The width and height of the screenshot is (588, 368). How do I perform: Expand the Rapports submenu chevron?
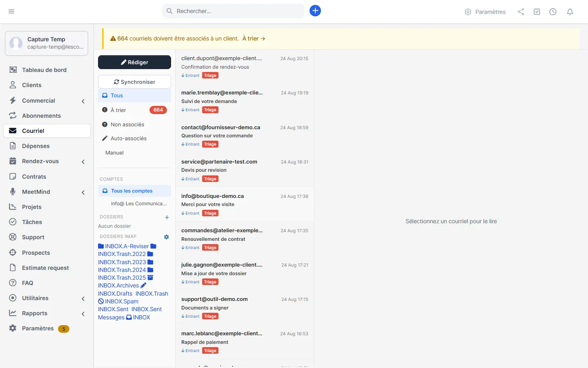(x=83, y=314)
